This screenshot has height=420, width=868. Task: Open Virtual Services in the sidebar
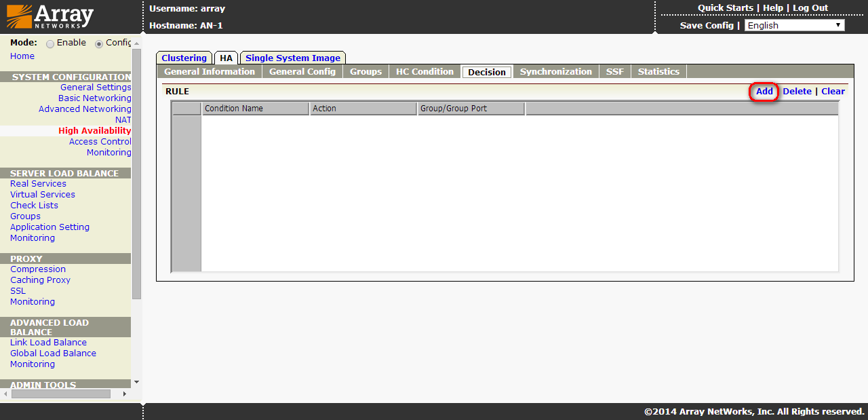[x=43, y=195]
